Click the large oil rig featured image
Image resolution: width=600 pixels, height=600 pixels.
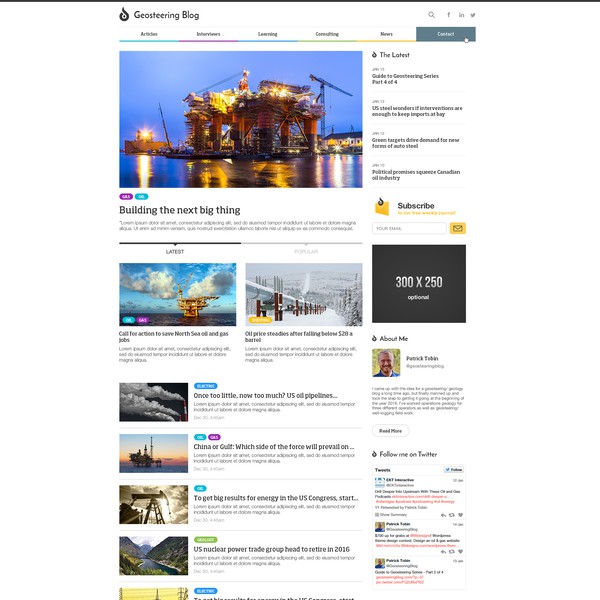click(x=241, y=119)
